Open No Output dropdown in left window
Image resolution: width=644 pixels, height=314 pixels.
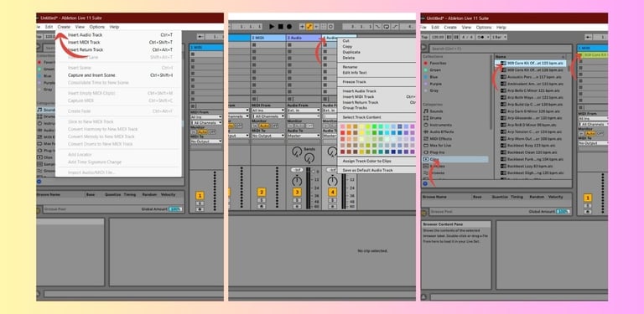point(206,141)
